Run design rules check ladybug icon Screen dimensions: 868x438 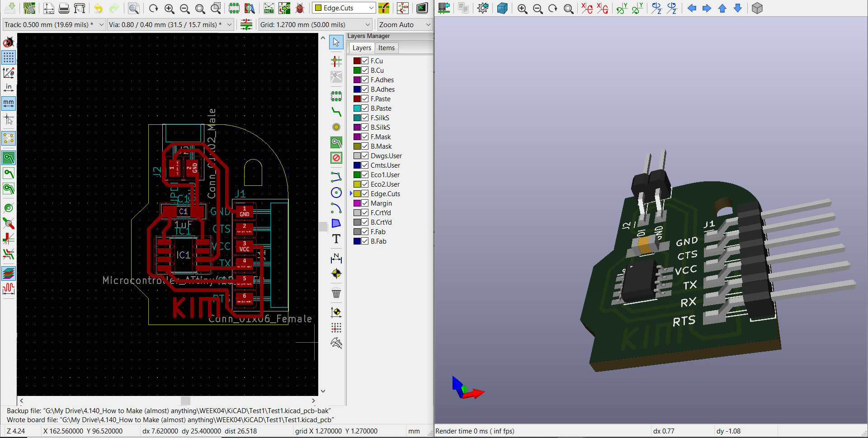300,8
